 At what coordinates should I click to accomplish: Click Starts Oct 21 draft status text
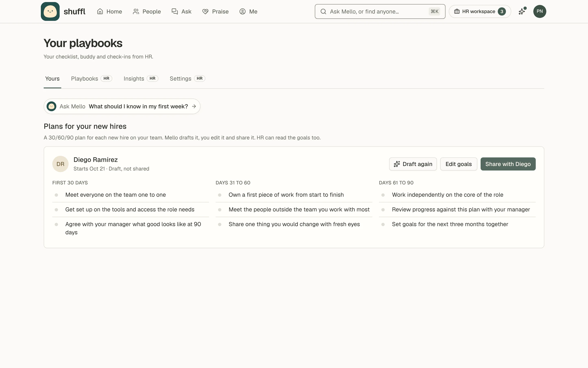111,169
